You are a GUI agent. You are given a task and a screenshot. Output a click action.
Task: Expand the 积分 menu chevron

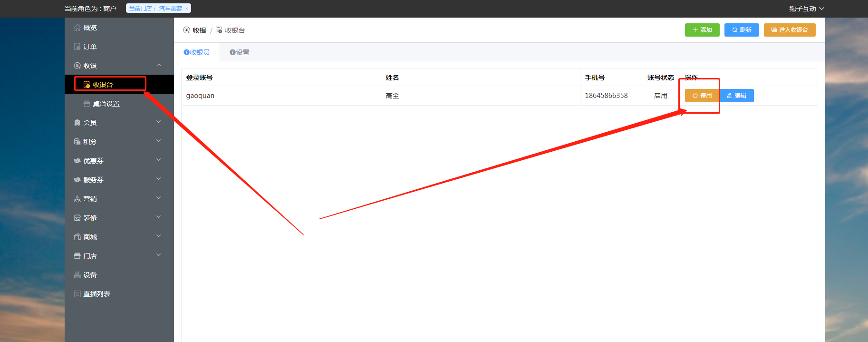point(159,141)
